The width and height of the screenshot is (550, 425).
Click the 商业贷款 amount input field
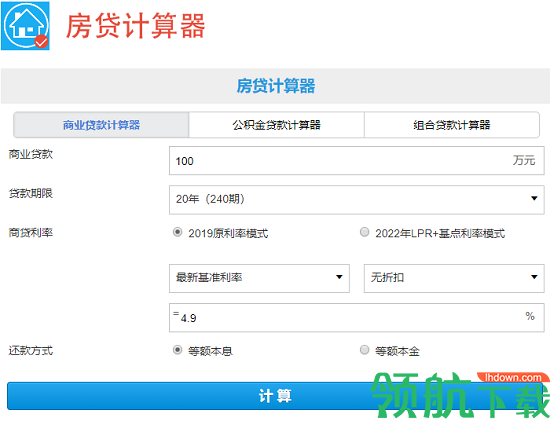[x=356, y=161]
